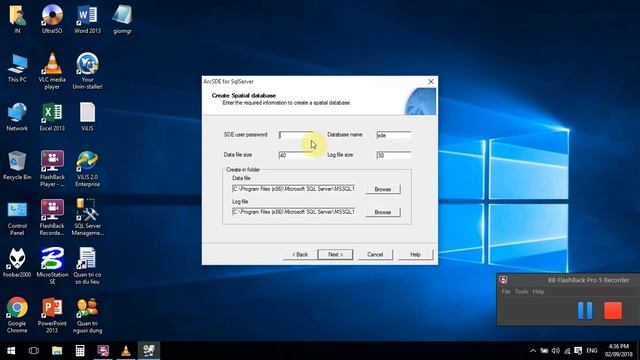Click the Database name field
The height and width of the screenshot is (360, 640).
pos(393,135)
